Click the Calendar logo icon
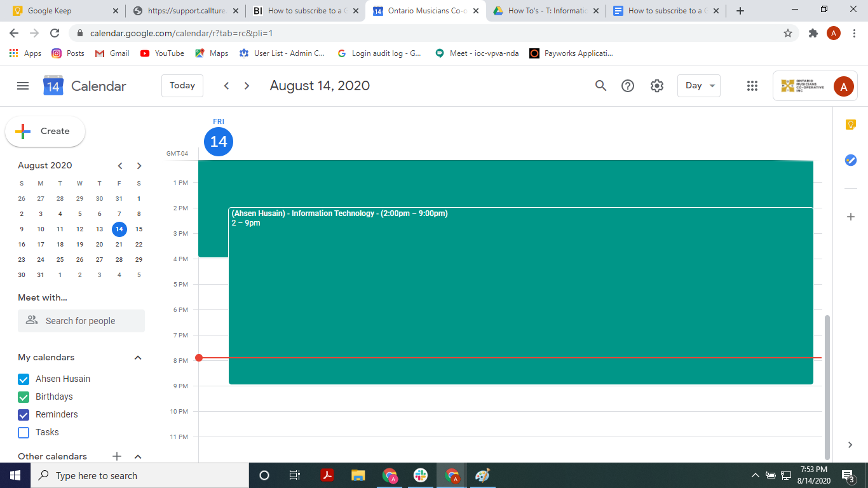Screen dimensions: 868x488 53,86
